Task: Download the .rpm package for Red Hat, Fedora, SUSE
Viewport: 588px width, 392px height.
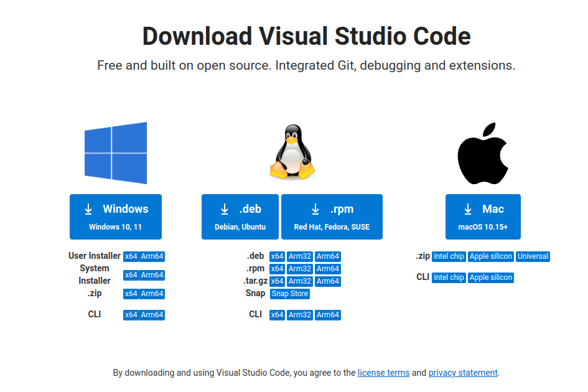Action: [332, 217]
